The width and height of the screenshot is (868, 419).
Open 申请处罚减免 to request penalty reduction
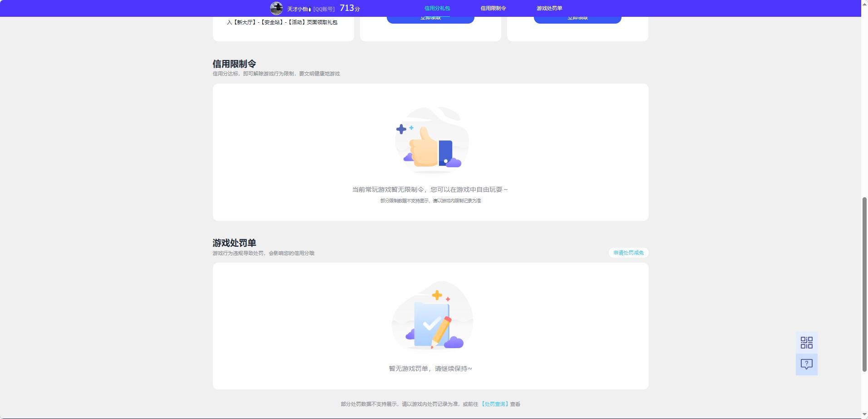(x=629, y=253)
